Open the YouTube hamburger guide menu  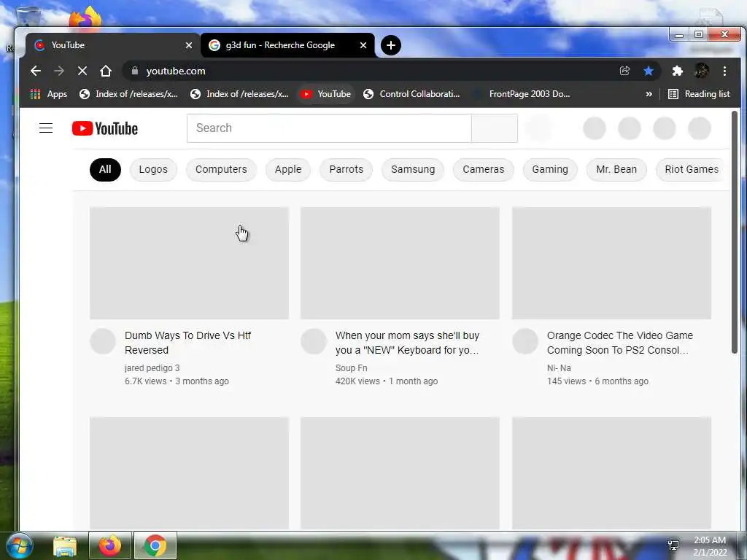46,128
